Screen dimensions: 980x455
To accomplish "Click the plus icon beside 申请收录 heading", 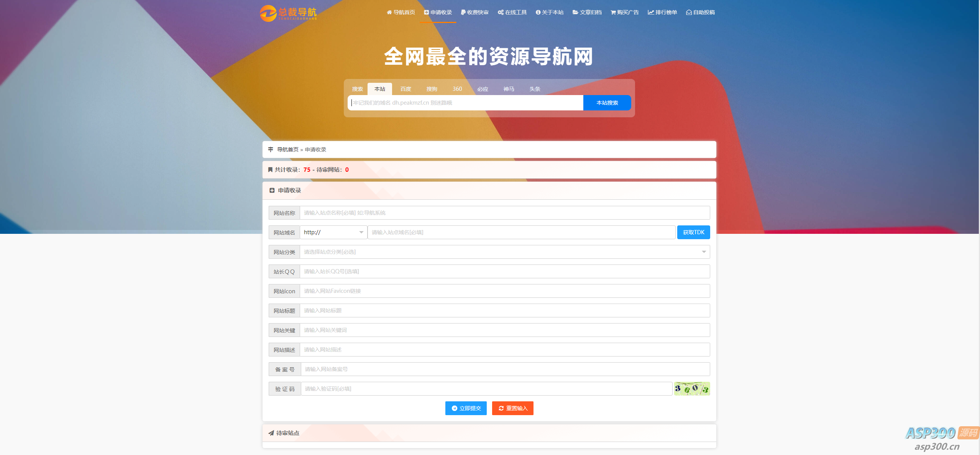I will tap(272, 190).
